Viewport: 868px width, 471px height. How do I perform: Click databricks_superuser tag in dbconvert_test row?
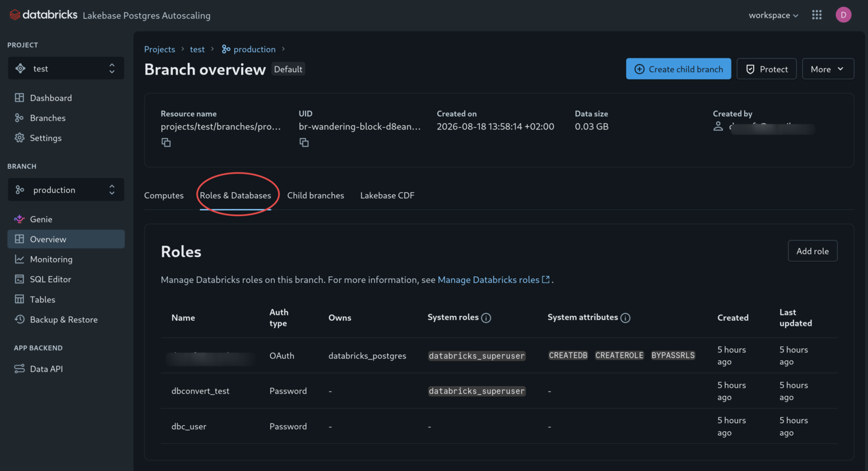477,391
